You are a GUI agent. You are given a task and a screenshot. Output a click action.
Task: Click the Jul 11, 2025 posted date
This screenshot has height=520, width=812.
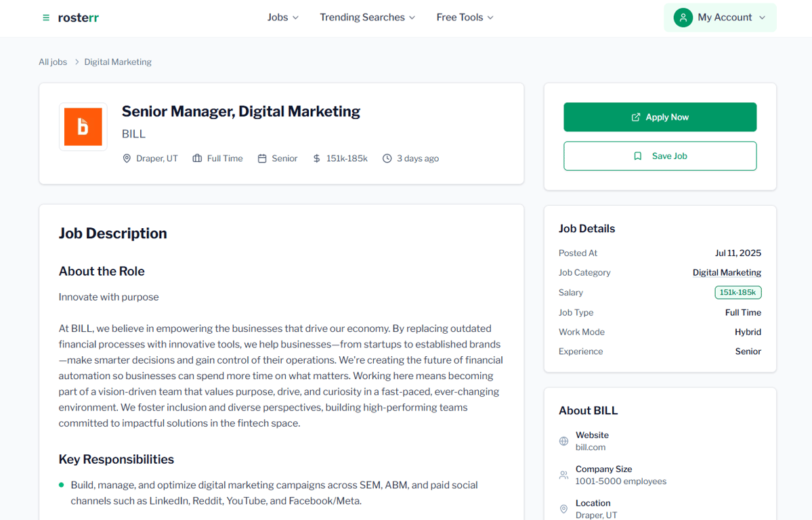pos(738,253)
